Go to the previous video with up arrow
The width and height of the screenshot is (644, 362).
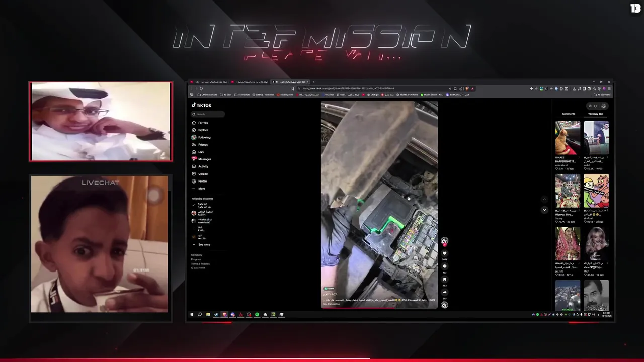click(x=544, y=199)
